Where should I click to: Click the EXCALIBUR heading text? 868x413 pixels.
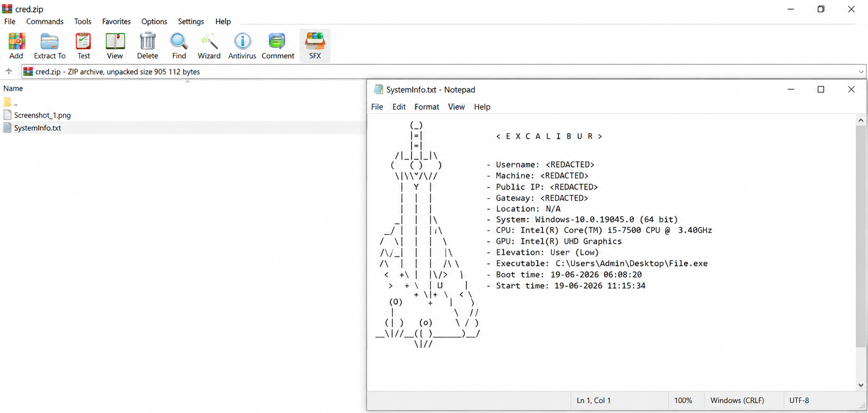tap(549, 137)
